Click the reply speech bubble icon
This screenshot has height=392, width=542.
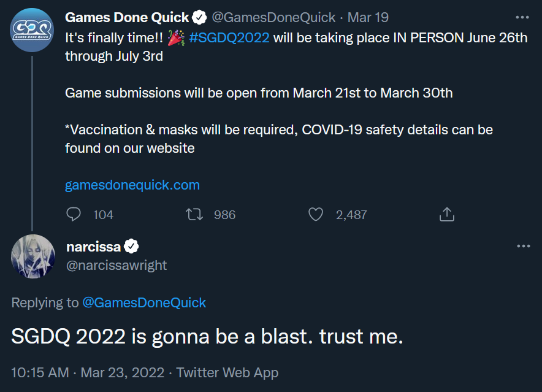coord(74,214)
